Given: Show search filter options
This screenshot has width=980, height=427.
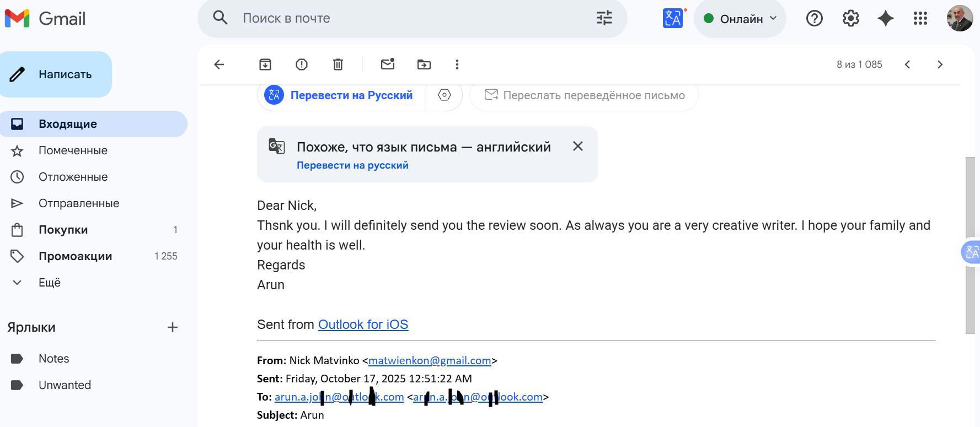Looking at the screenshot, I should point(604,18).
